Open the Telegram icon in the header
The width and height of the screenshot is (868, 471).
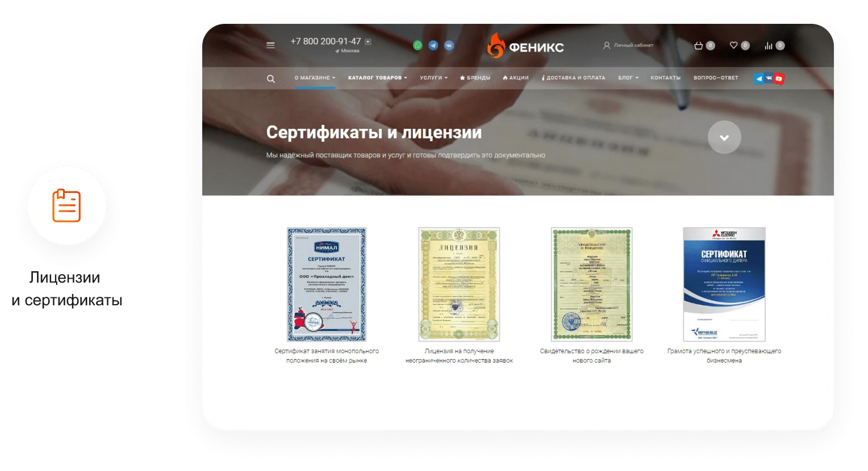[433, 45]
